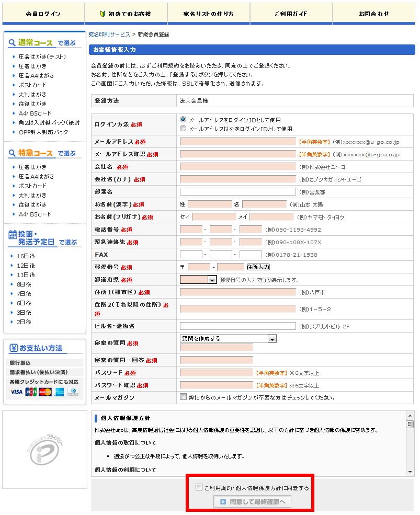Select the MasterCard payment icon
This screenshot has width=420, height=515.
click(44, 392)
